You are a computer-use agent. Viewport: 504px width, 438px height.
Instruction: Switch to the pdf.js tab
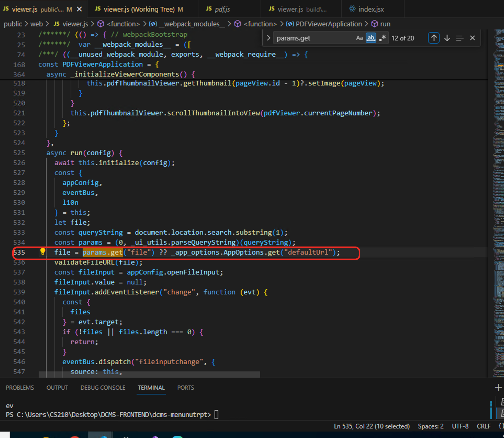(222, 9)
